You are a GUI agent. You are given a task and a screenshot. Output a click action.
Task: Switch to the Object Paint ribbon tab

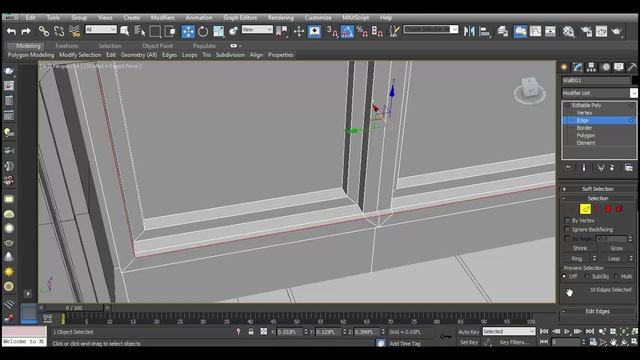(158, 46)
